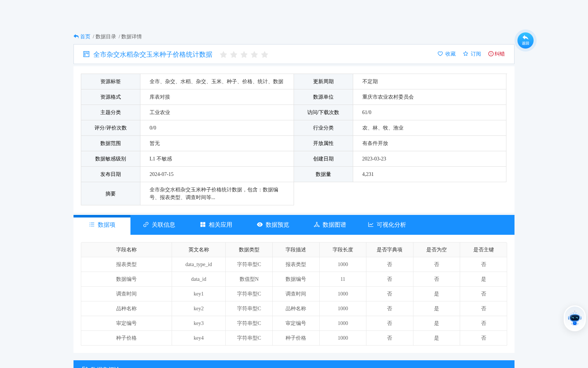Click the 收藏 favorite button
The height and width of the screenshot is (368, 588).
point(447,54)
